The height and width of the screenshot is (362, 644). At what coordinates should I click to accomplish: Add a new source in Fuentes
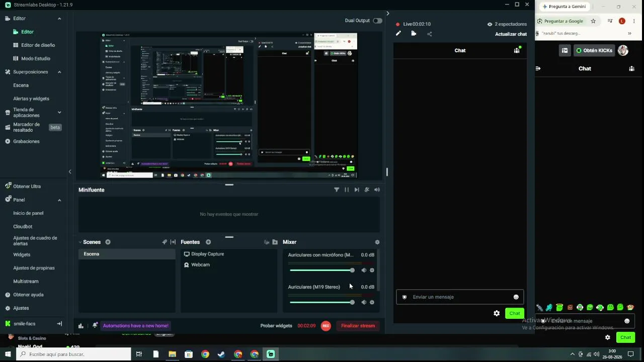coord(208,242)
